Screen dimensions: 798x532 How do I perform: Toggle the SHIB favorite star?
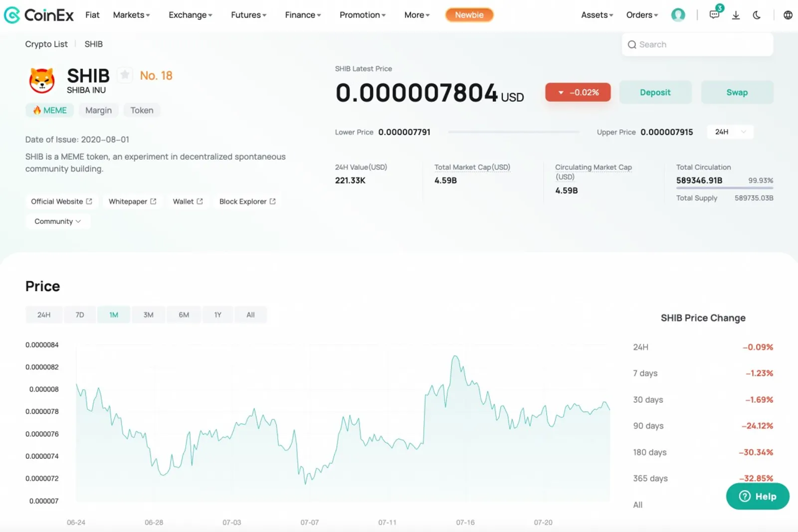pos(125,75)
